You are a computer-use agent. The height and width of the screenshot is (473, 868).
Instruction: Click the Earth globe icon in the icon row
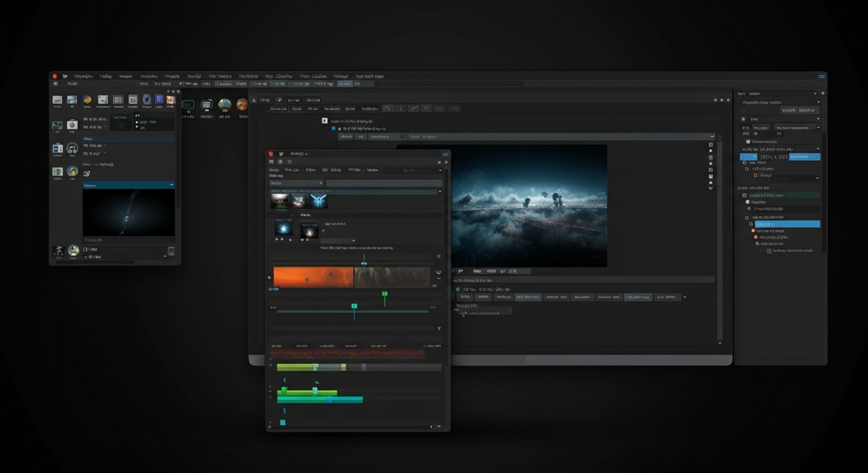point(224,105)
